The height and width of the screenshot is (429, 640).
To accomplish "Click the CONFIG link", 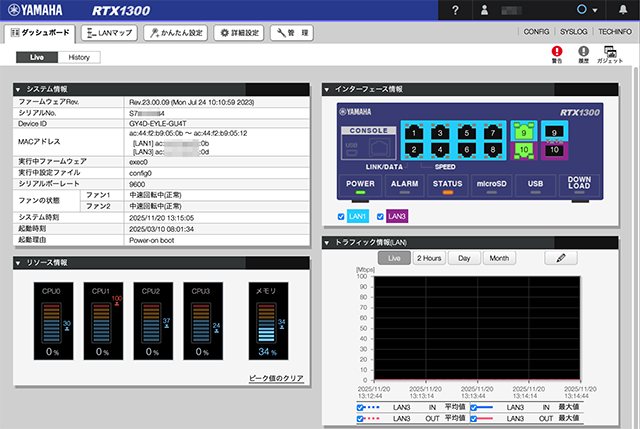I will pos(536,32).
